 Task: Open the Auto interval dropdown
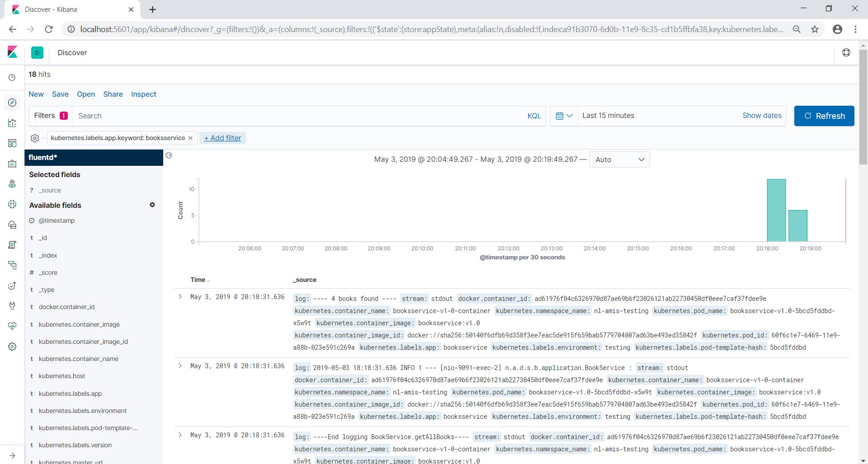(619, 159)
